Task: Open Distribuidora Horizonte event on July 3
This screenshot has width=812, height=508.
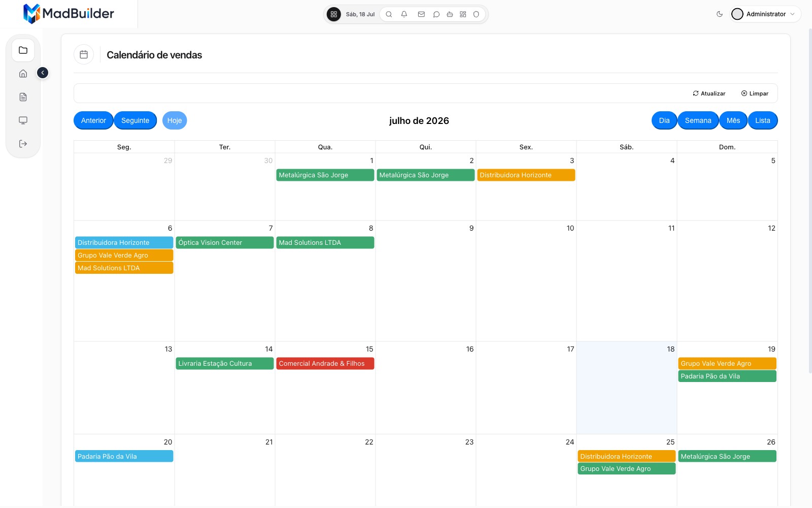Action: click(526, 175)
